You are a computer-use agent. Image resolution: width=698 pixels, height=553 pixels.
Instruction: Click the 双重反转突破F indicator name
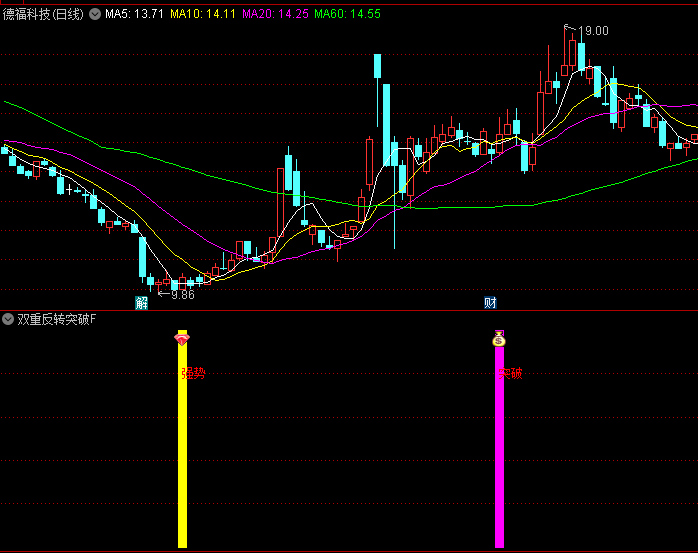57,319
